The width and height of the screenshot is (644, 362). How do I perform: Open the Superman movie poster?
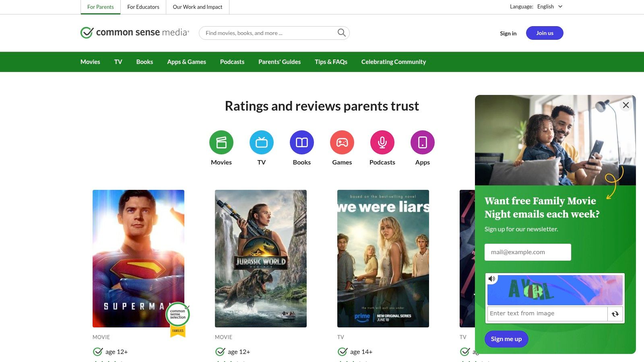[x=138, y=259]
